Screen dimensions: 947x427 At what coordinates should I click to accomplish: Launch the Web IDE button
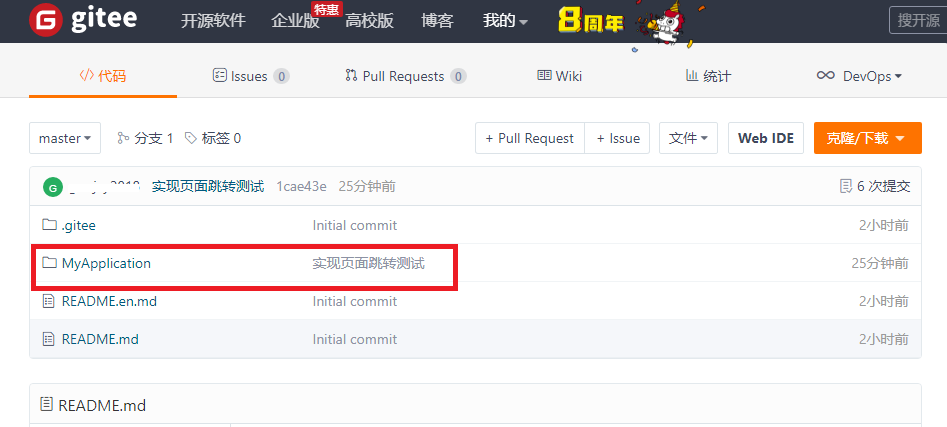(x=766, y=138)
